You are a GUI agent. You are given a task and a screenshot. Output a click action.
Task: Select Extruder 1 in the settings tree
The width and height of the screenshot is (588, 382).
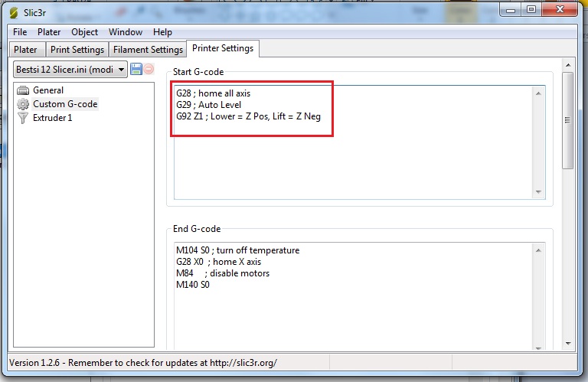click(52, 118)
